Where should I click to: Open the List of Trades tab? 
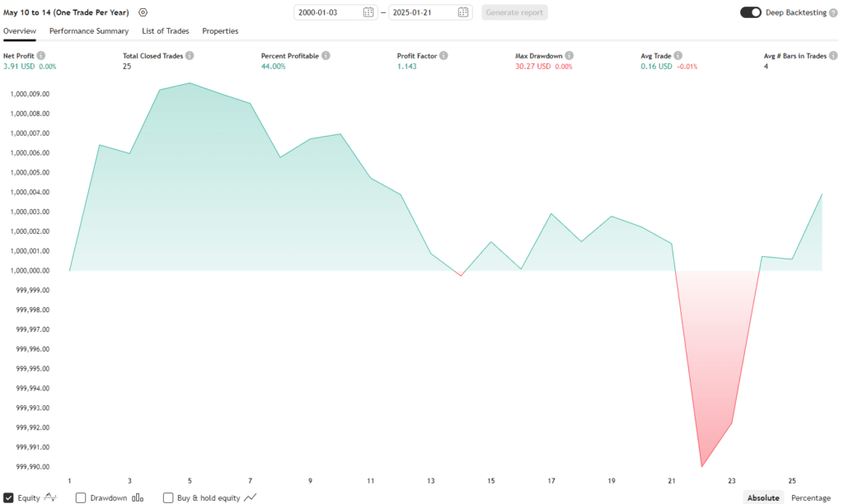tap(166, 31)
